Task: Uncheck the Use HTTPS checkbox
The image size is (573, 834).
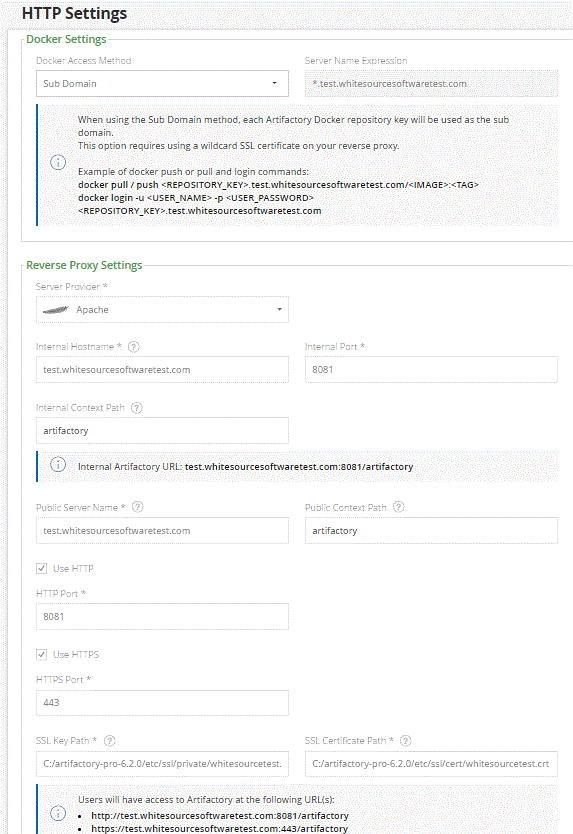Action: [x=41, y=655]
